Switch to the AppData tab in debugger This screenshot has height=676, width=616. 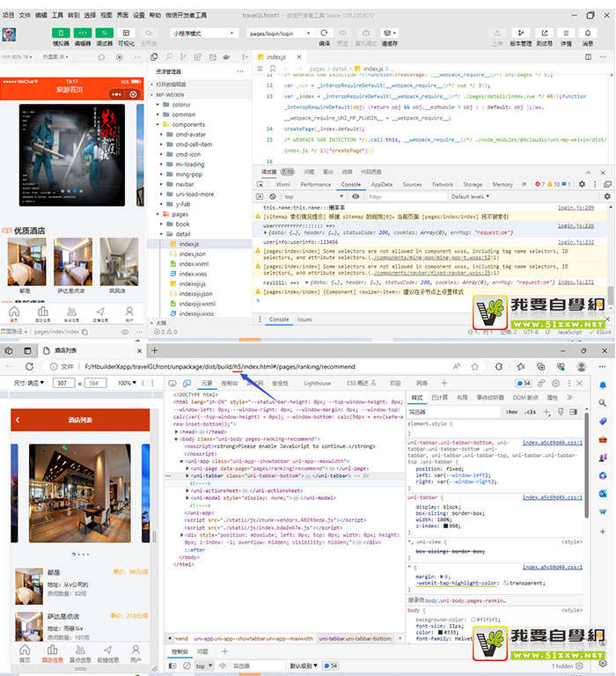pyautogui.click(x=382, y=184)
